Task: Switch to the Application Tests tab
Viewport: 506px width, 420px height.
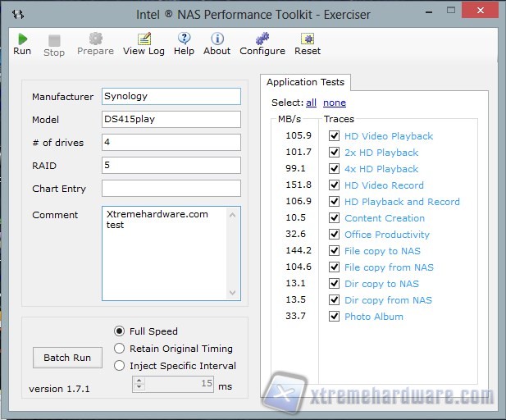Action: coord(306,82)
